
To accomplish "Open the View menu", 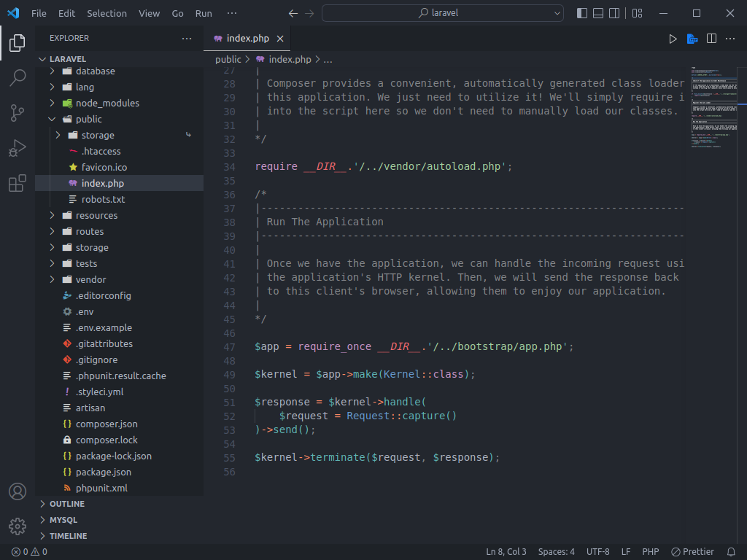I will pyautogui.click(x=149, y=13).
